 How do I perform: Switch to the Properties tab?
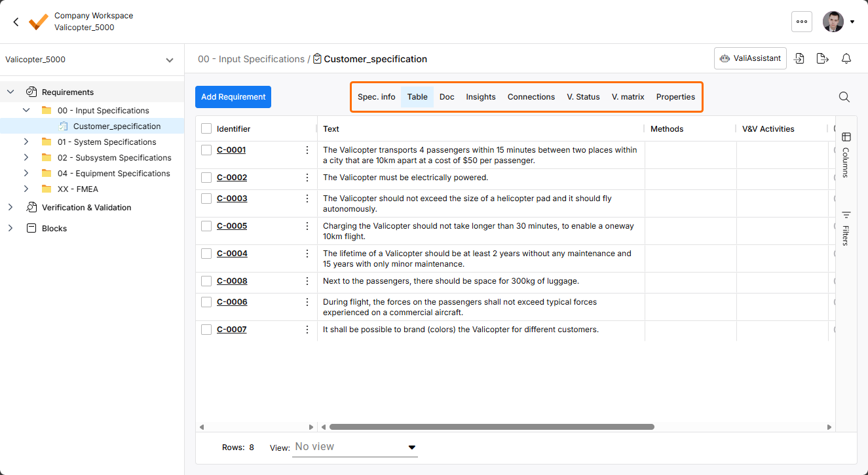tap(675, 97)
